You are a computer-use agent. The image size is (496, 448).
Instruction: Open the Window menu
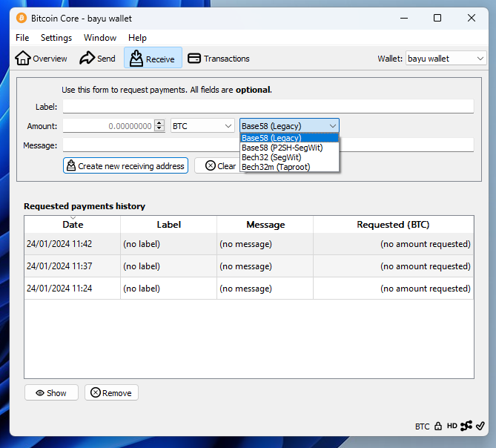[100, 38]
